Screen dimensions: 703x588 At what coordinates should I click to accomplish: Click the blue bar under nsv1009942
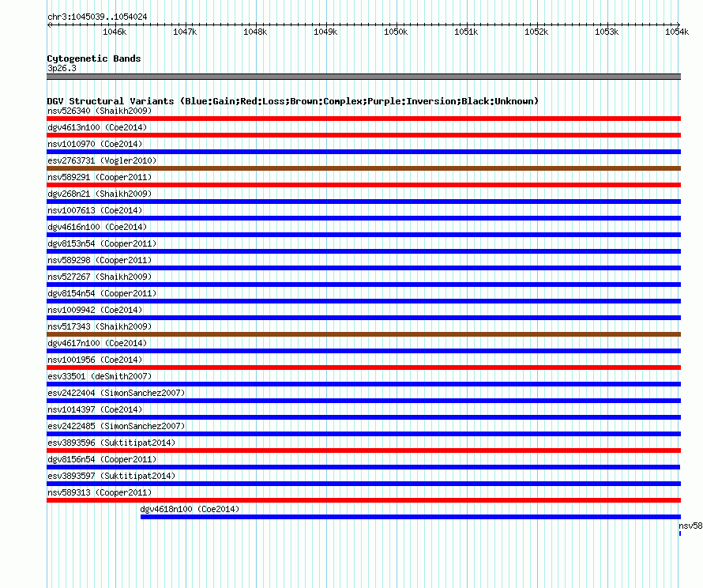tap(363, 318)
